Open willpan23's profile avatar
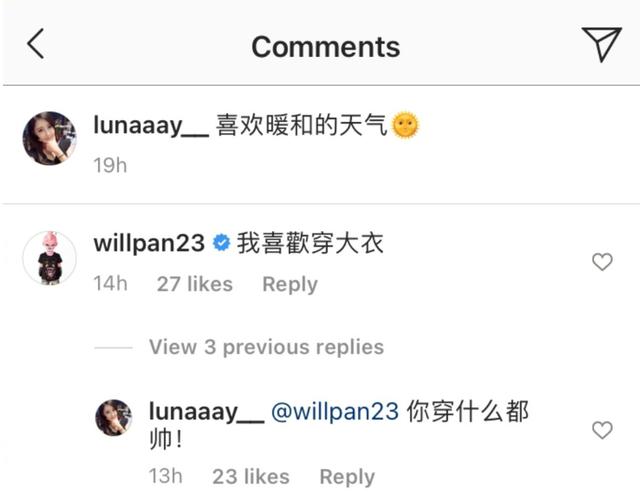 point(49,258)
